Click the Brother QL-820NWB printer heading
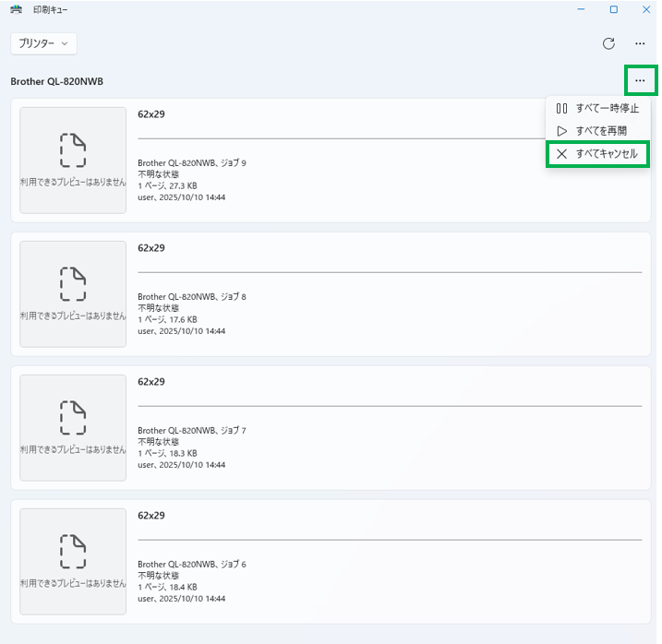Image resolution: width=662 pixels, height=644 pixels. (x=56, y=81)
